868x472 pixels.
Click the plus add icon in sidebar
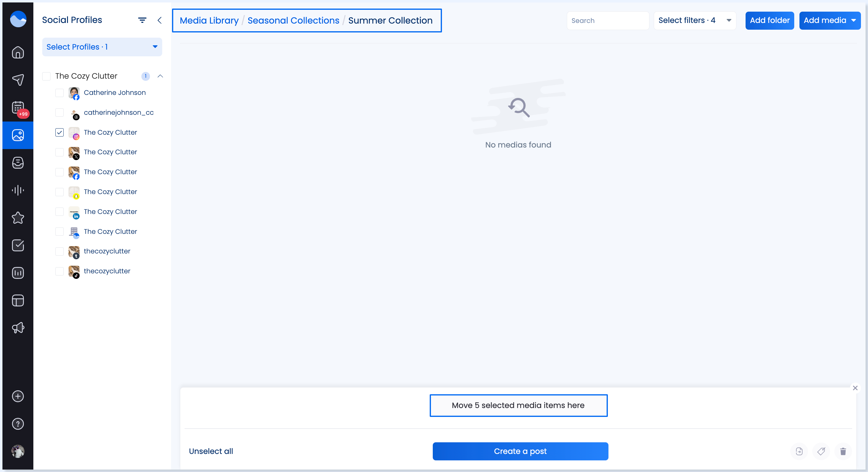[18, 396]
